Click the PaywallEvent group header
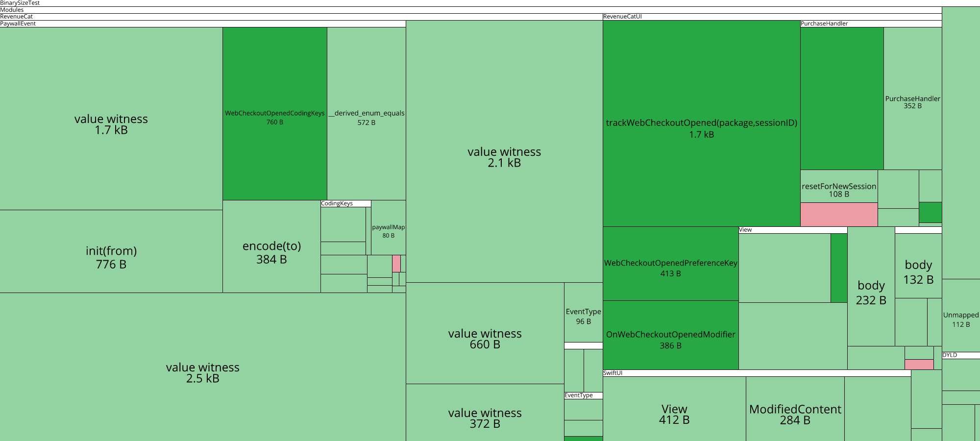This screenshot has width=980, height=441. click(203, 24)
